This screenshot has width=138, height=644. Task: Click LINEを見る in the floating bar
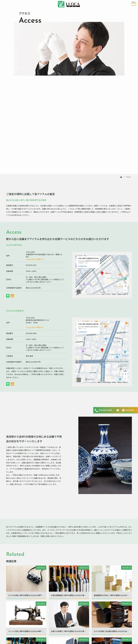pos(128,410)
